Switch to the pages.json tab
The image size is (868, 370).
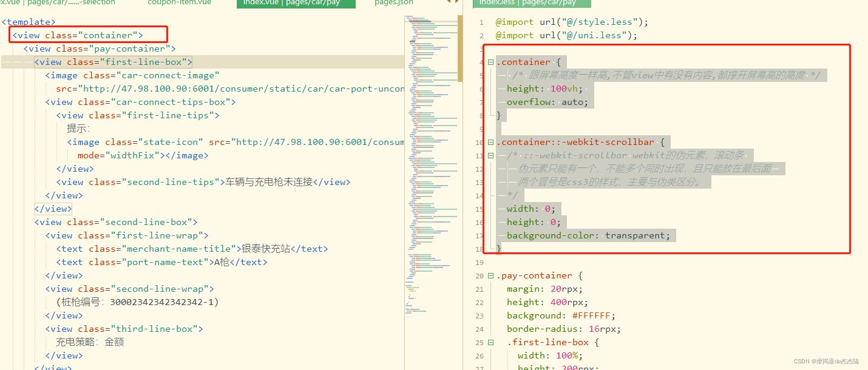(394, 2)
